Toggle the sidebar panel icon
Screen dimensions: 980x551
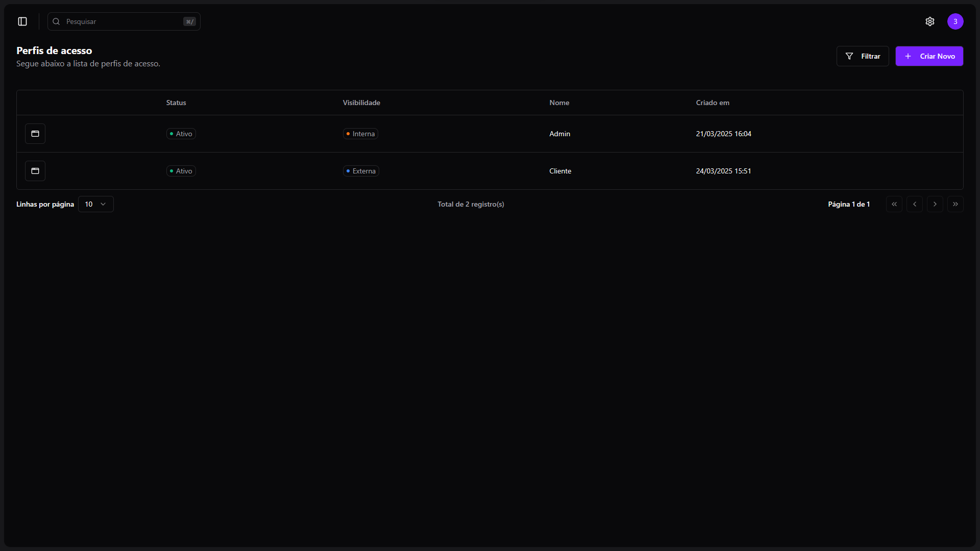coord(22,21)
